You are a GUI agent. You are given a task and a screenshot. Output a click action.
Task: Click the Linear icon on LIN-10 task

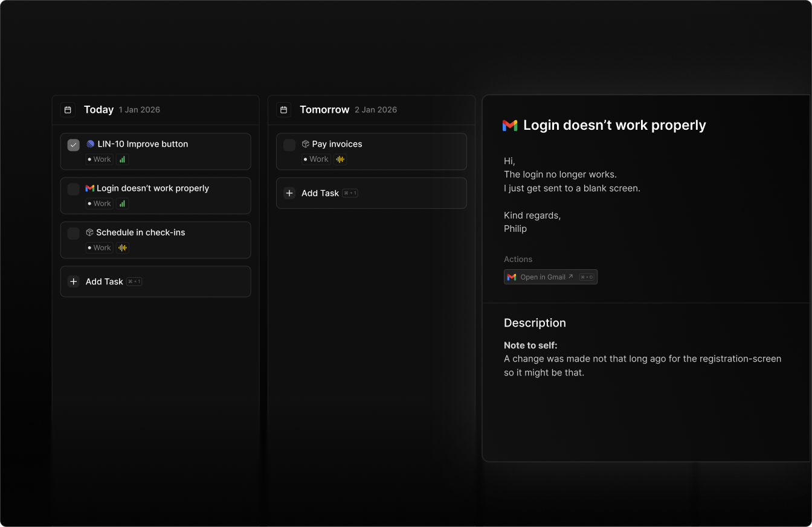[x=90, y=144]
